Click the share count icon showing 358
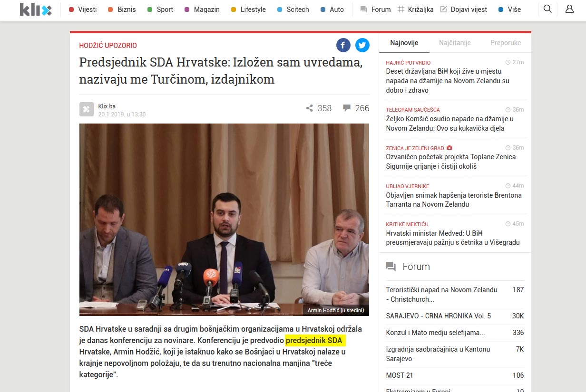Screen dimensions: 586x392 [309, 108]
